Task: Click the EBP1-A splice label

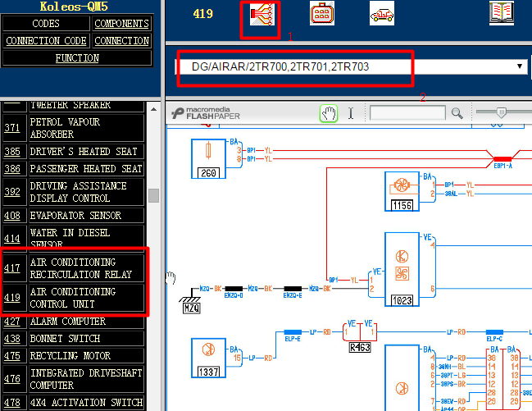Action: [502, 166]
